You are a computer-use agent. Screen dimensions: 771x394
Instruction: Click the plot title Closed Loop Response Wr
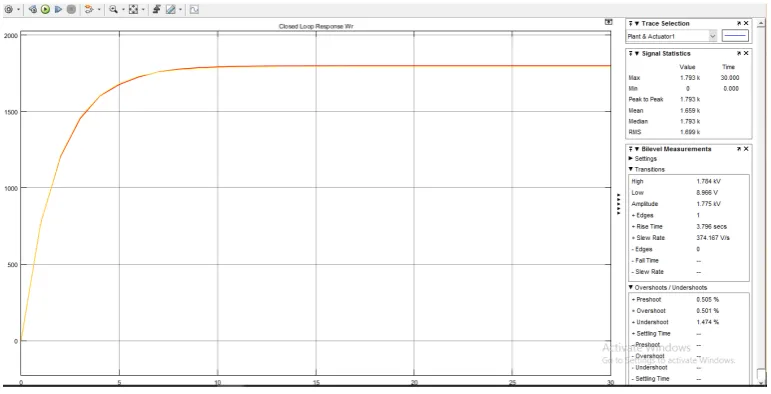316,27
